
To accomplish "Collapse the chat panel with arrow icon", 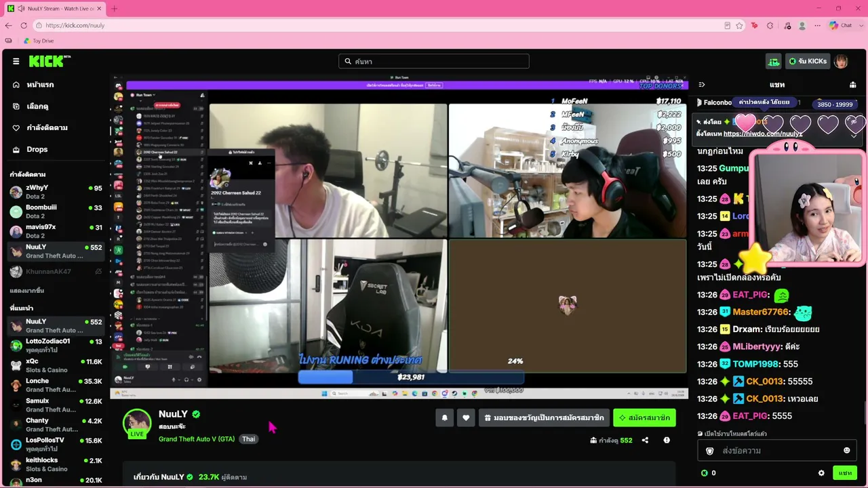I will [702, 85].
